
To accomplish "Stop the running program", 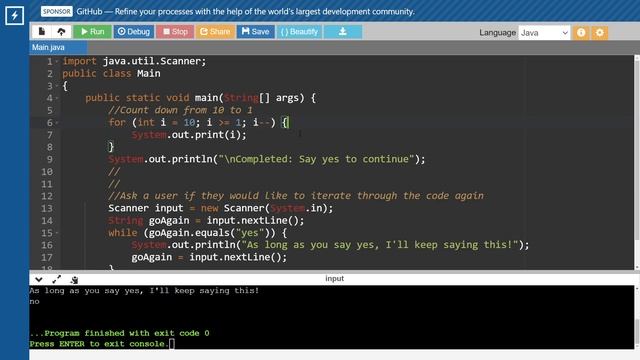I will [x=175, y=31].
